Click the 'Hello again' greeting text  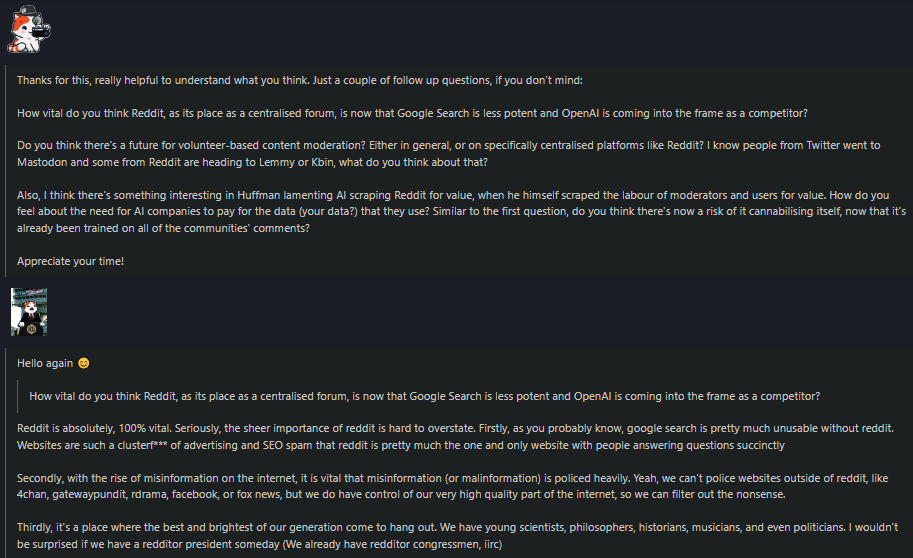tap(45, 363)
